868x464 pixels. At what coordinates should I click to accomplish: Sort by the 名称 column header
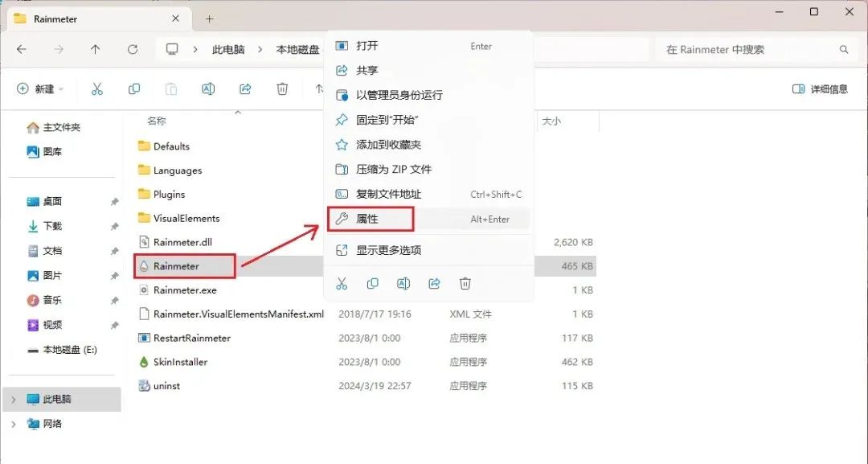click(157, 121)
